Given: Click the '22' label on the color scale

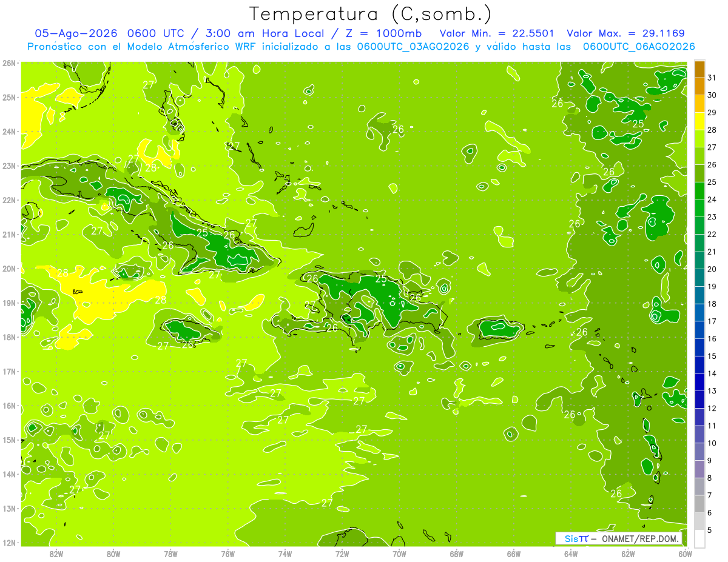Looking at the screenshot, I should [x=712, y=235].
